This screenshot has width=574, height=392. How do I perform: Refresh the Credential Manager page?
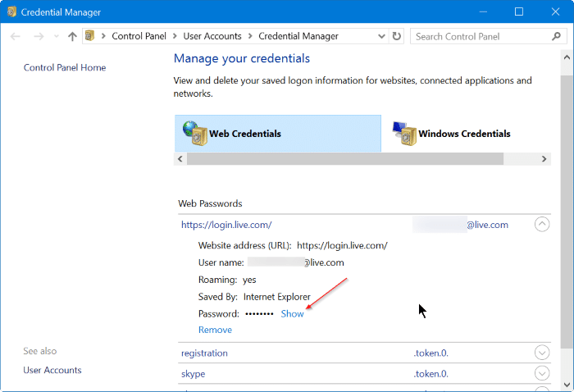point(396,36)
